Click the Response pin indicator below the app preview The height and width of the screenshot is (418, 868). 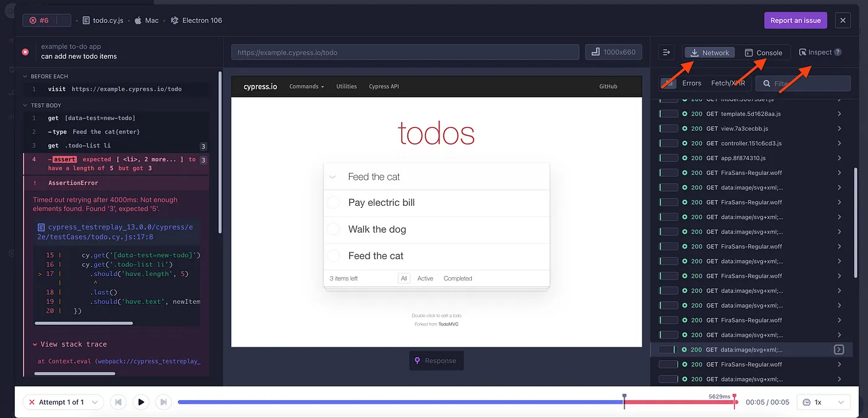436,360
